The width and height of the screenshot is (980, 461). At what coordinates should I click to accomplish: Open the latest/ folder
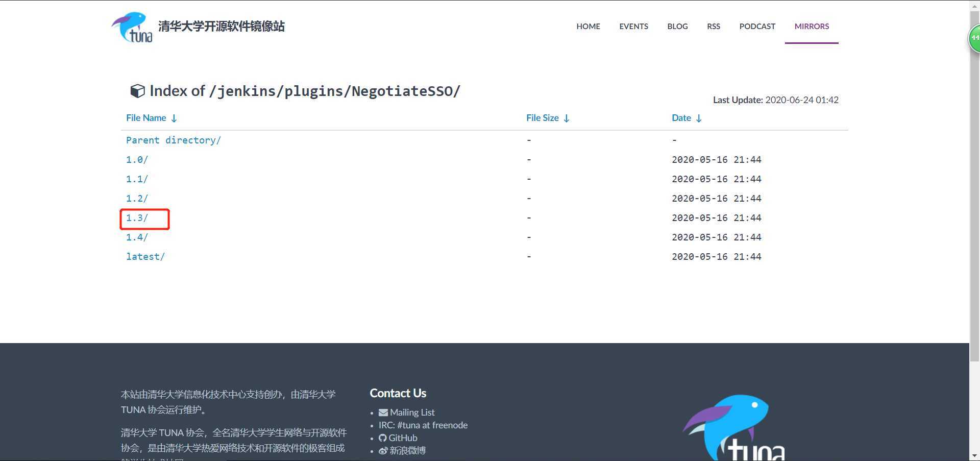click(145, 256)
